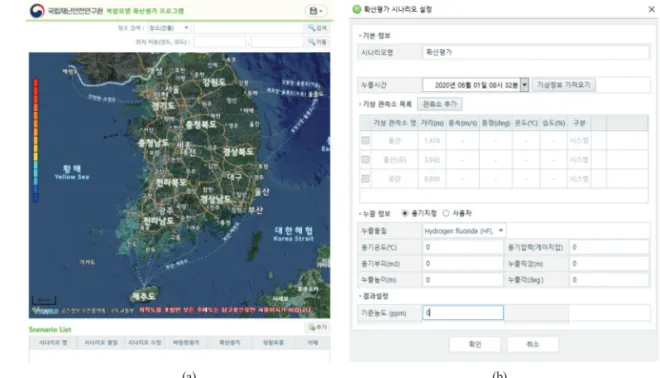Click the 1,474 distance cell

coord(432,141)
